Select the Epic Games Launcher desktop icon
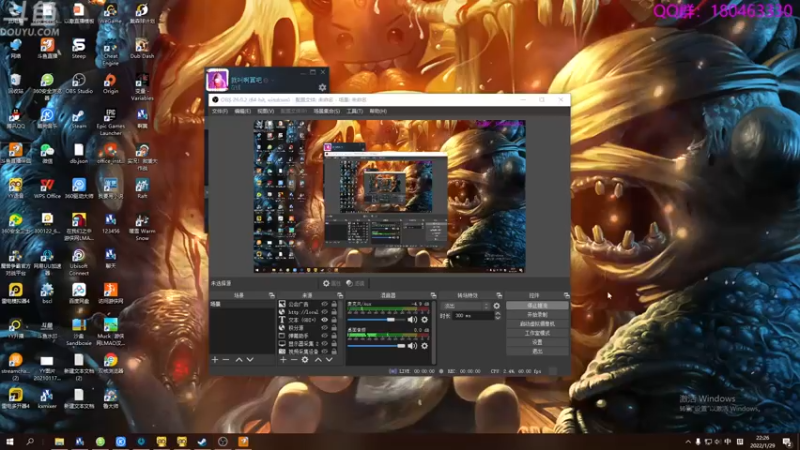 [110, 122]
